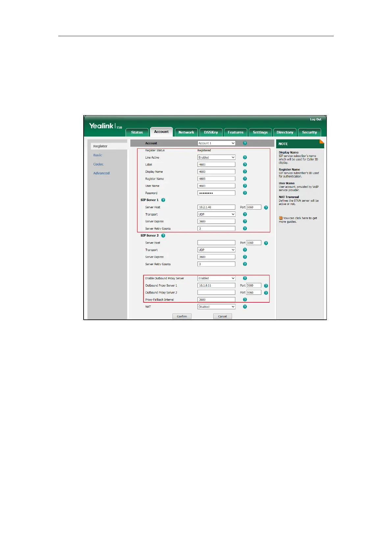Image resolution: width=392 pixels, height=554 pixels.
Task: Click the Register Name input field
Action: (x=217, y=179)
